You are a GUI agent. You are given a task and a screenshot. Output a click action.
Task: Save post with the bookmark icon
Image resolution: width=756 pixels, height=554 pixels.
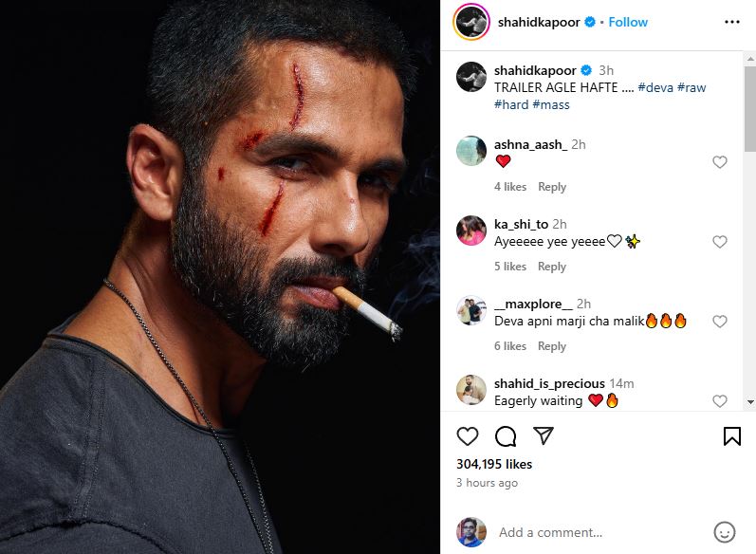coord(731,435)
